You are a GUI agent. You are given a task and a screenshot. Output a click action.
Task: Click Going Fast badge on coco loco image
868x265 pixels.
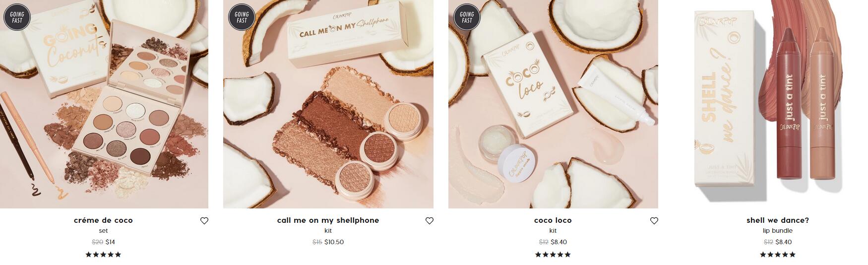(467, 17)
